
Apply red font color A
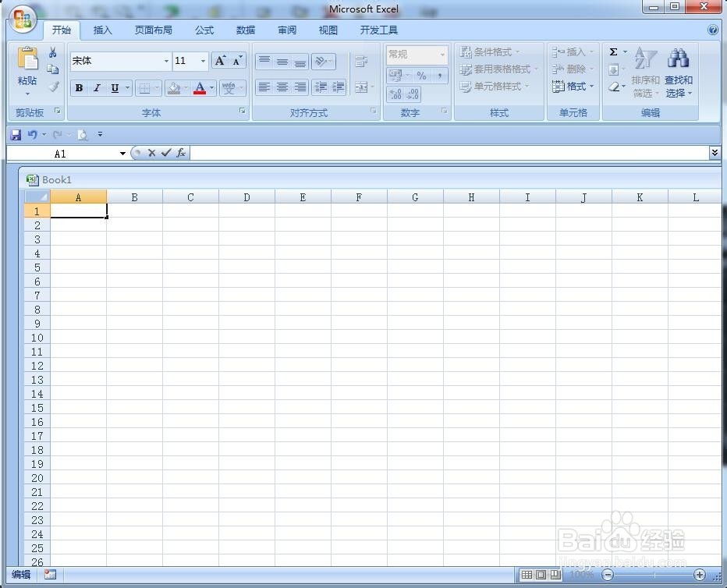(200, 87)
